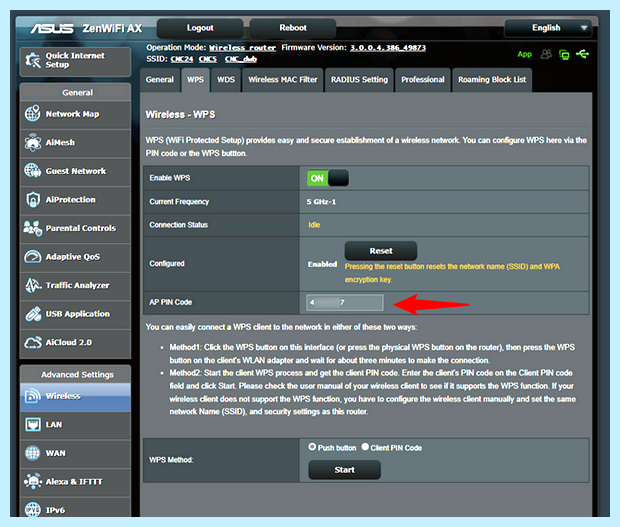620x527 pixels.
Task: Open AiProtection menu item
Action: 75,200
